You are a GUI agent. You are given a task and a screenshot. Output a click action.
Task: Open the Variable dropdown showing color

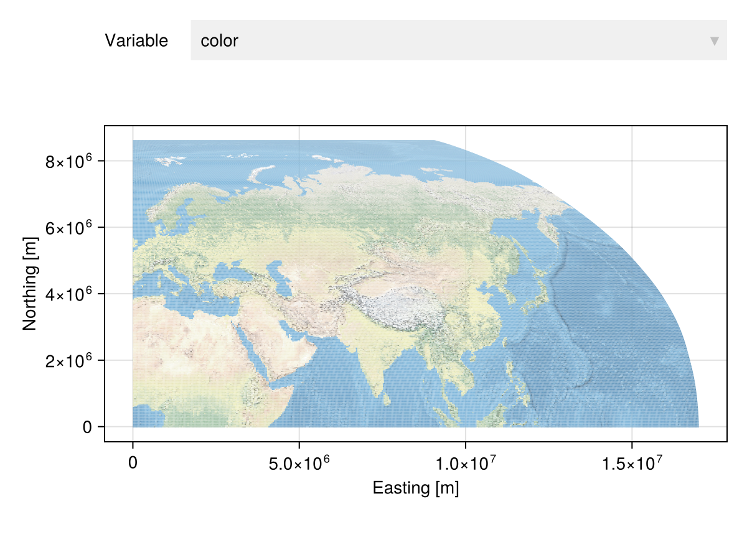tap(459, 40)
